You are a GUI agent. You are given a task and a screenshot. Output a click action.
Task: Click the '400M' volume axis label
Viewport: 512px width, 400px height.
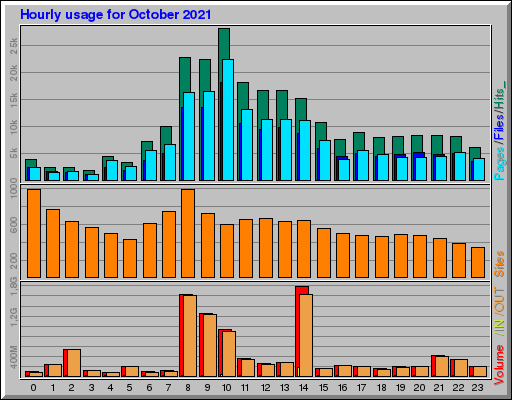click(13, 357)
